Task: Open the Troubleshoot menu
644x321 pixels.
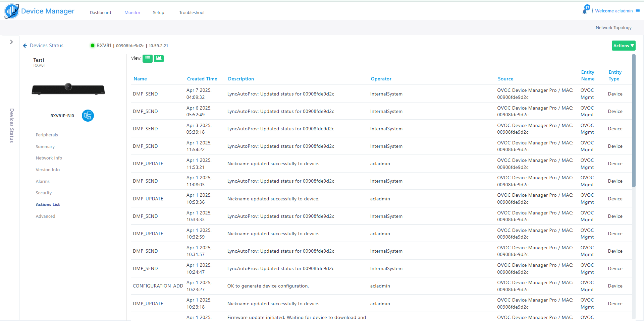Action: pyautogui.click(x=192, y=12)
